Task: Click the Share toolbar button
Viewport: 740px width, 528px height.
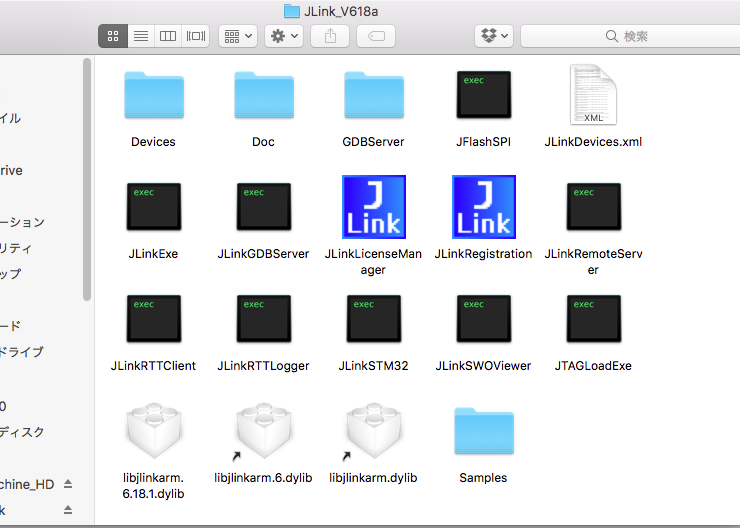Action: coord(330,36)
